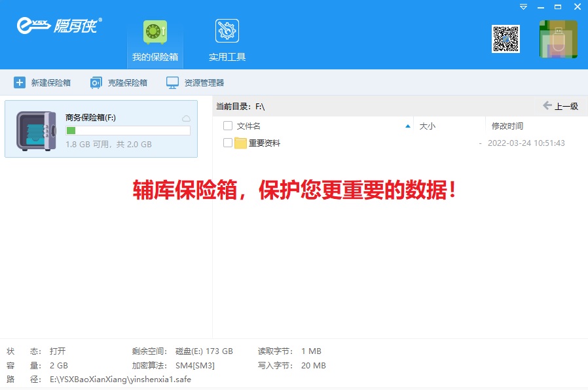Check the box for 重要资料 folder
The height and width of the screenshot is (390, 588).
point(228,143)
